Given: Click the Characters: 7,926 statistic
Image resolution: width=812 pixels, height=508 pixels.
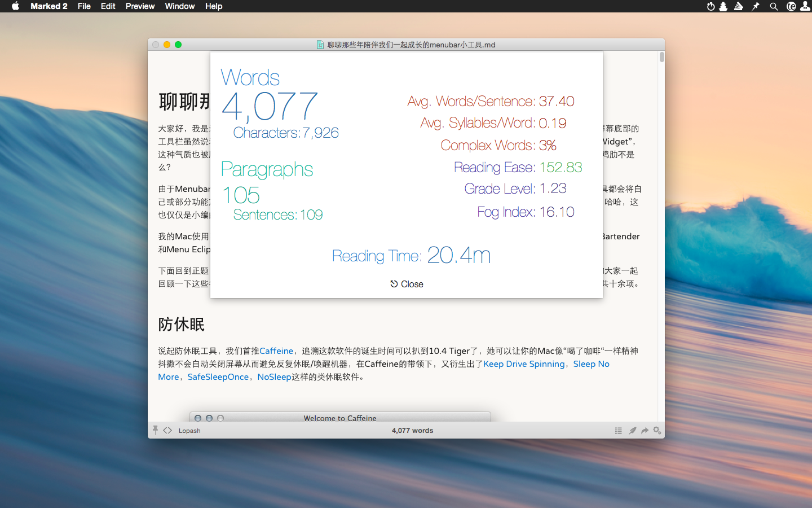Looking at the screenshot, I should (286, 133).
